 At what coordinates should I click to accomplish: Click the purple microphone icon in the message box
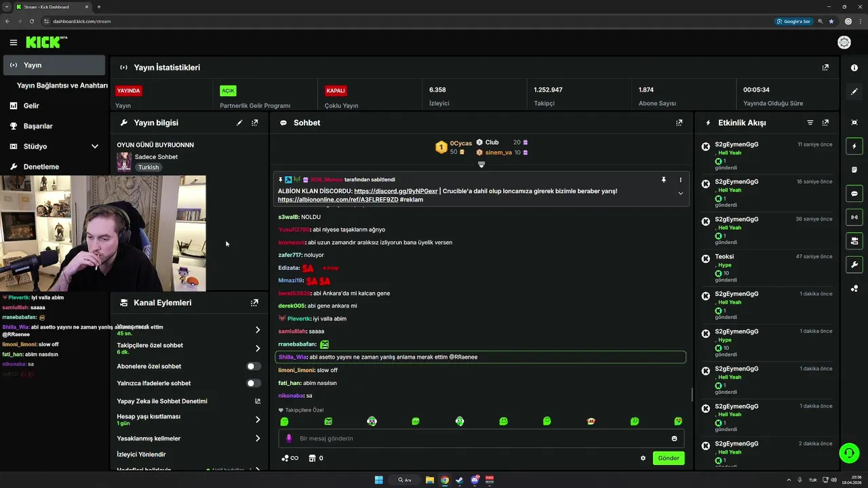coord(288,439)
